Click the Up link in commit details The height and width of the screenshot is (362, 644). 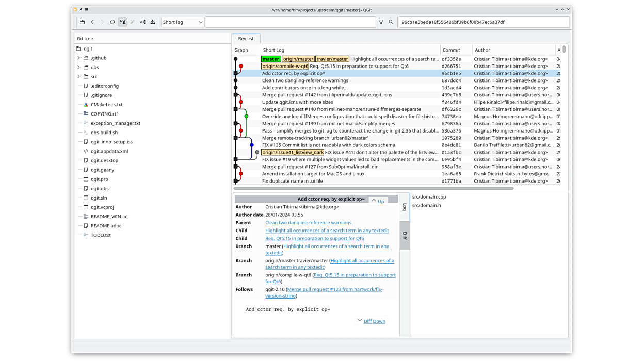point(381,202)
